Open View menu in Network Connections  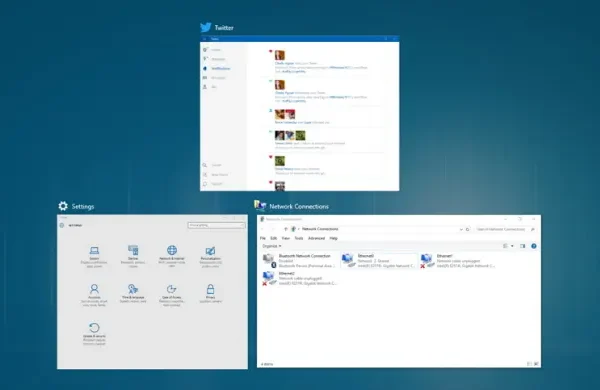coord(286,238)
